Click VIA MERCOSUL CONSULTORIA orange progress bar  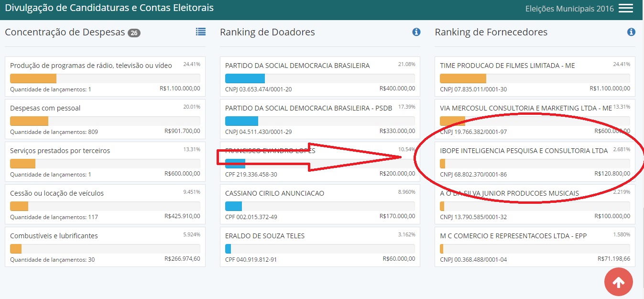tap(452, 121)
